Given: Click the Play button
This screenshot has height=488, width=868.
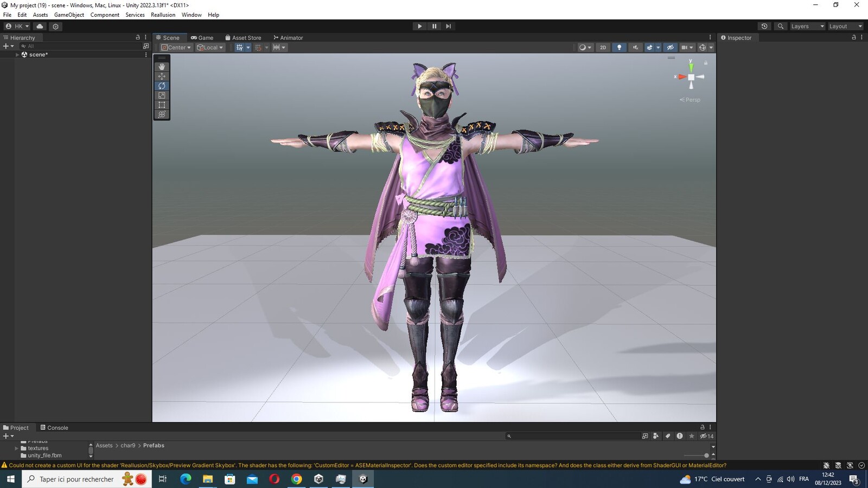Looking at the screenshot, I should [419, 26].
